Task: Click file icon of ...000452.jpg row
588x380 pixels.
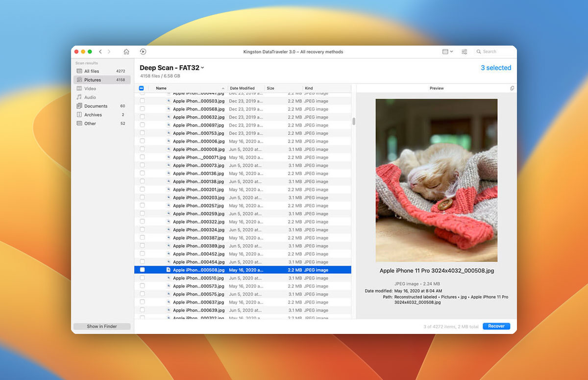Action: 168,254
